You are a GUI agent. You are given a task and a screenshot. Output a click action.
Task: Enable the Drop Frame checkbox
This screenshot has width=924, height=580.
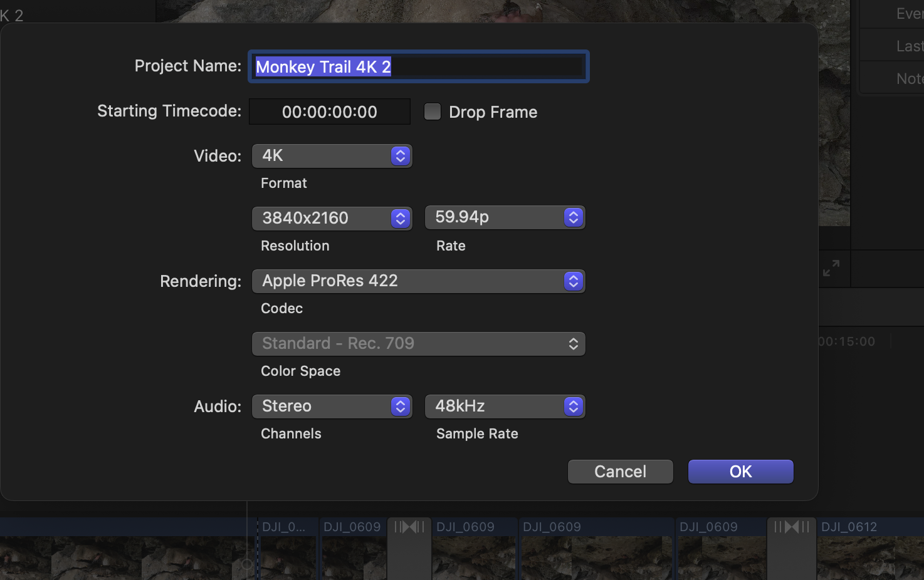(x=433, y=111)
